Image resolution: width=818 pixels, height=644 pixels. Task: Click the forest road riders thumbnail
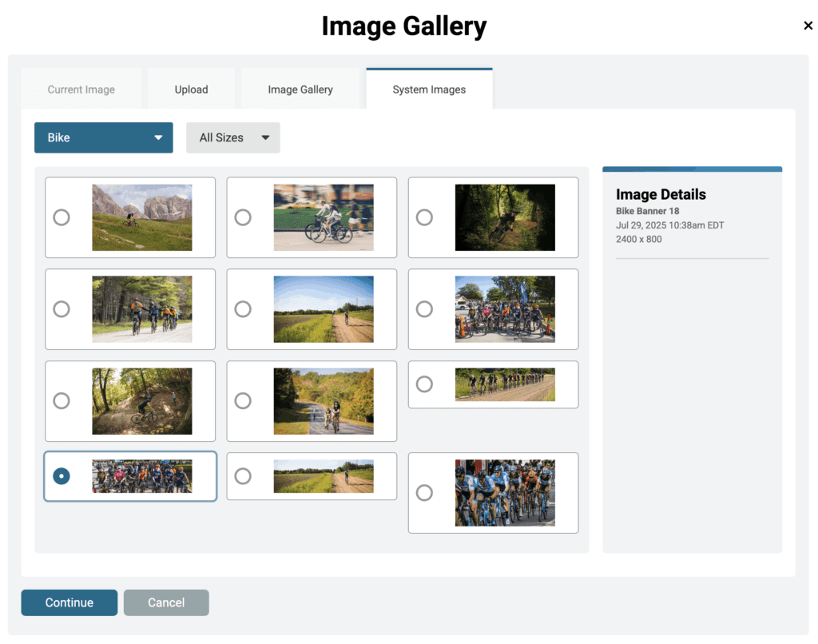pos(142,309)
